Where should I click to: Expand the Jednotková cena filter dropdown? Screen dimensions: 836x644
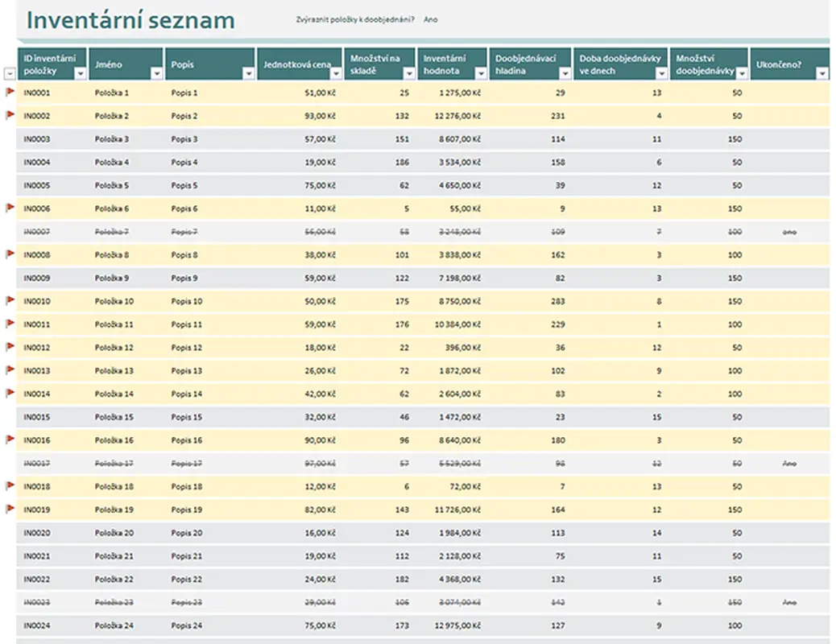[x=336, y=73]
